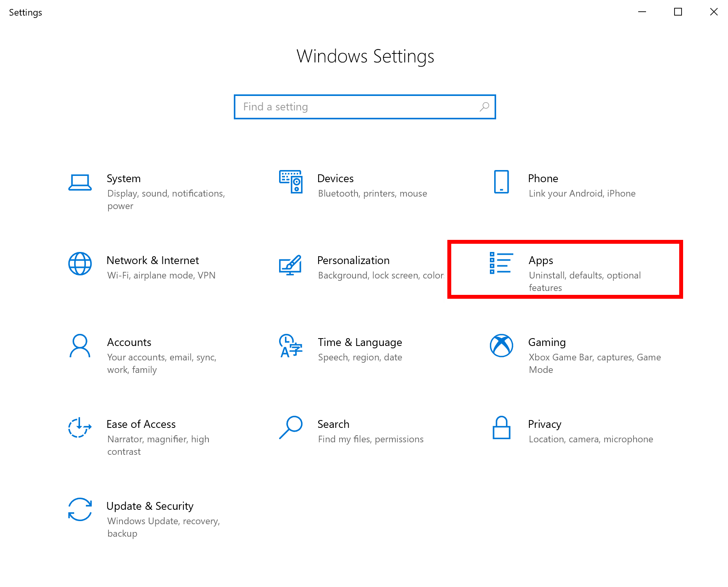Click 'Uninstall, defaults, optional features' text
The height and width of the screenshot is (587, 728).
(x=585, y=282)
